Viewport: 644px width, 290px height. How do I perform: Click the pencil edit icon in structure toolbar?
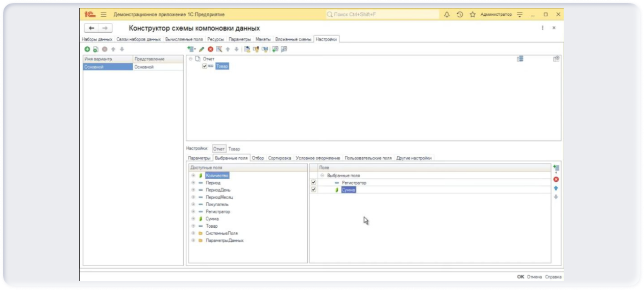point(202,49)
